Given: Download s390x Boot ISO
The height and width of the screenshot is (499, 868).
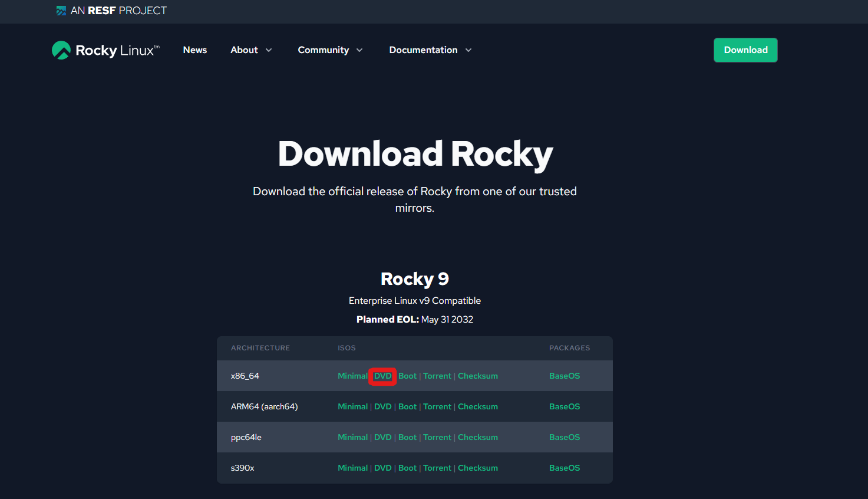Looking at the screenshot, I should point(407,468).
